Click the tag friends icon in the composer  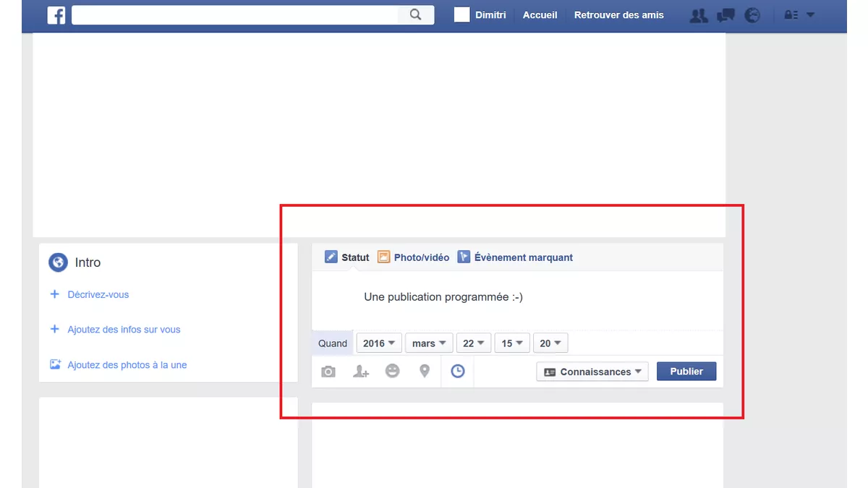360,371
